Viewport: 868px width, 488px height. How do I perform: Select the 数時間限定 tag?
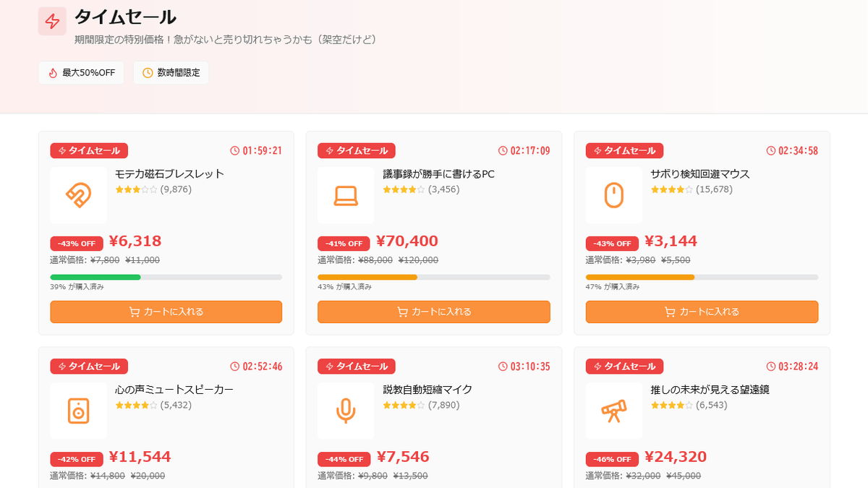(171, 73)
